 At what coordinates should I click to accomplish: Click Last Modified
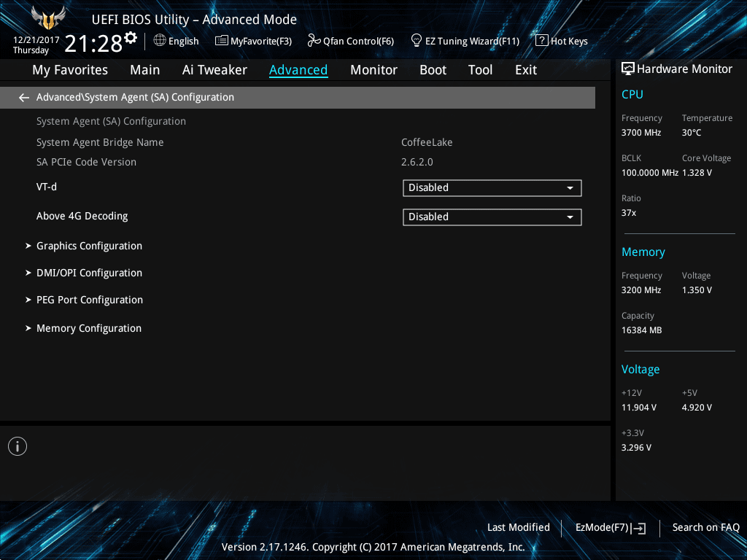pos(519,527)
